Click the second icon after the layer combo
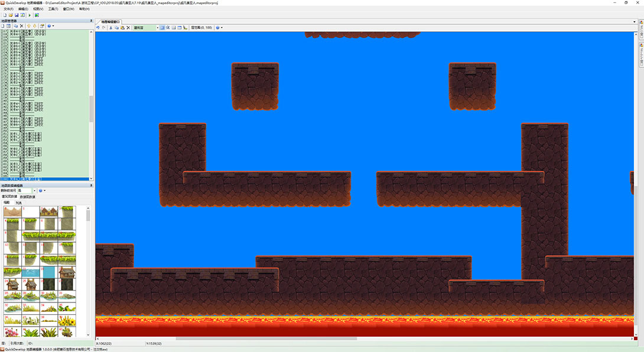Viewport: 644px width, 352px height. [168, 28]
